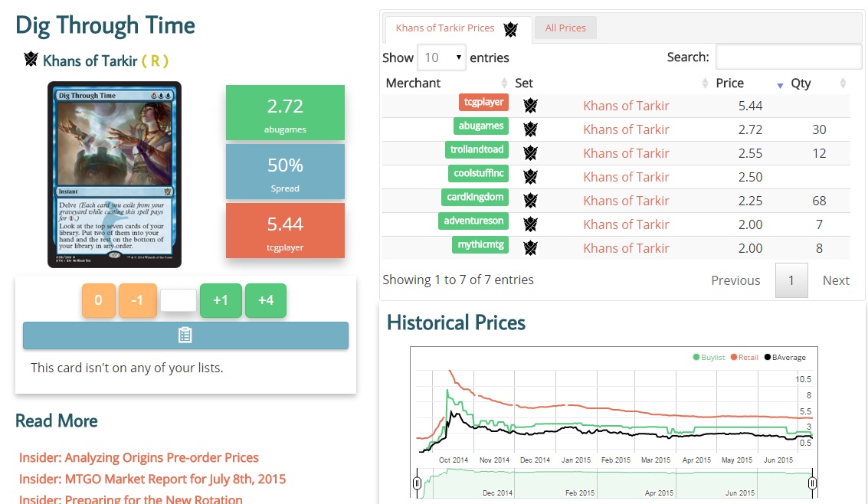Viewport: 868px width, 504px height.
Task: Open the Show entries dropdown
Action: tap(441, 57)
